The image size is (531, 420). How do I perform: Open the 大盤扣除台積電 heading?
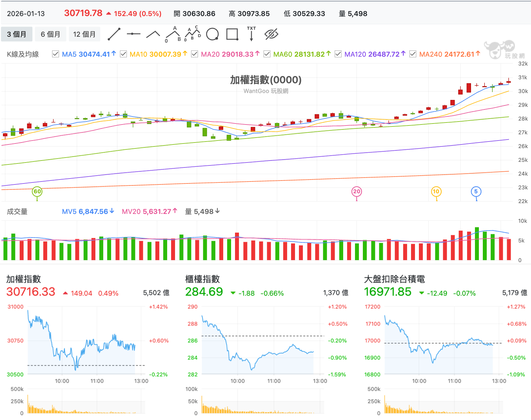pyautogui.click(x=394, y=279)
